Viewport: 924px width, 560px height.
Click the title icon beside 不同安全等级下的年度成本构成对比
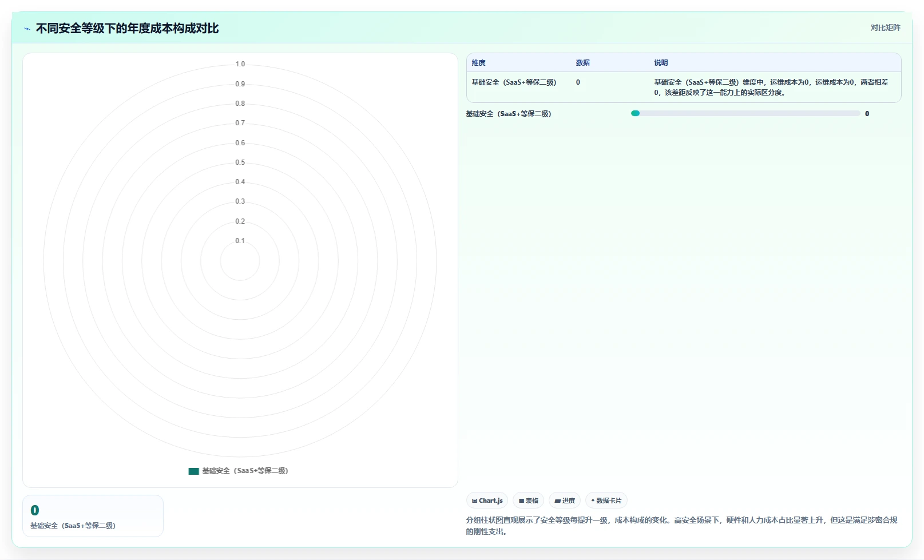click(27, 29)
